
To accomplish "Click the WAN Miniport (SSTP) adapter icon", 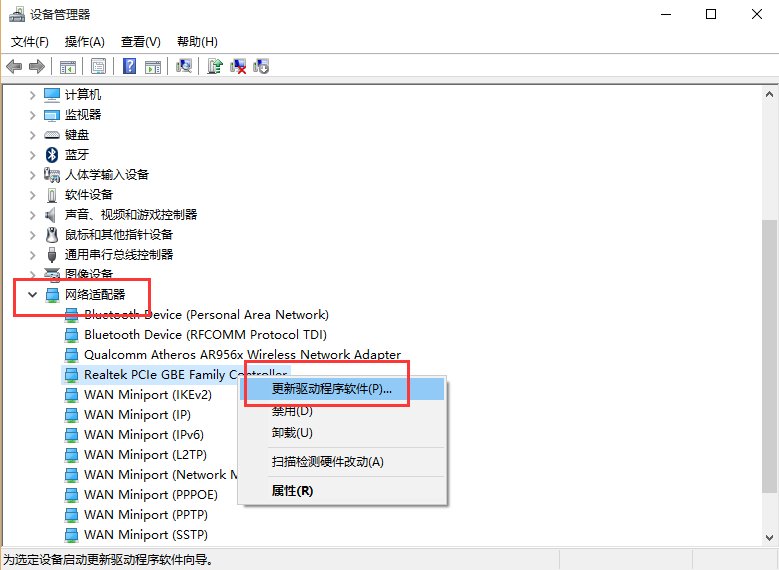I will [x=72, y=535].
